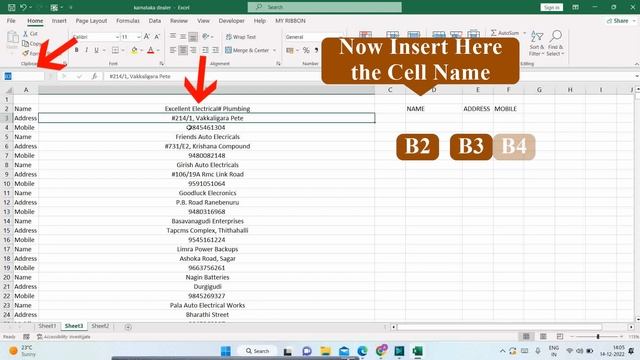Open the Data tab

(x=154, y=20)
